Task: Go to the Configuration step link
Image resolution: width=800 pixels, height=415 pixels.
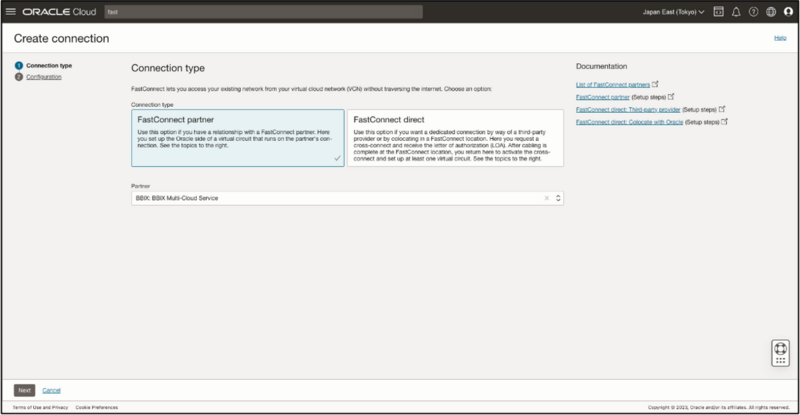Action: click(44, 77)
